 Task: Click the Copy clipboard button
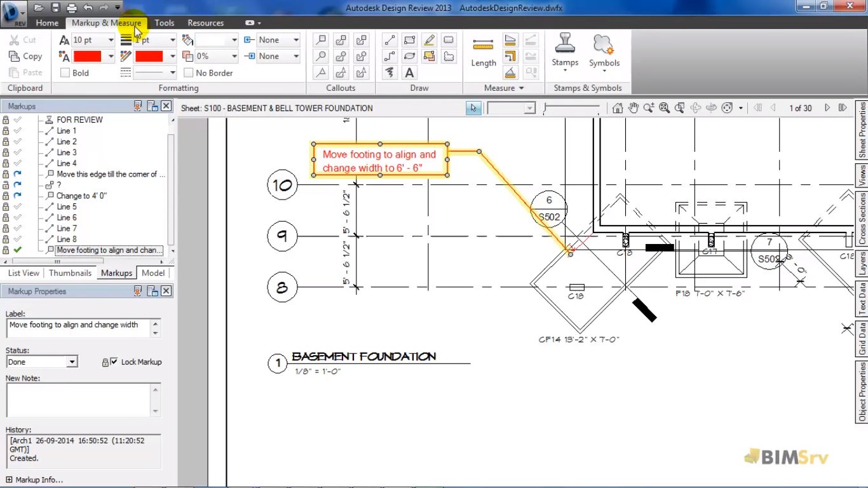[x=26, y=57]
